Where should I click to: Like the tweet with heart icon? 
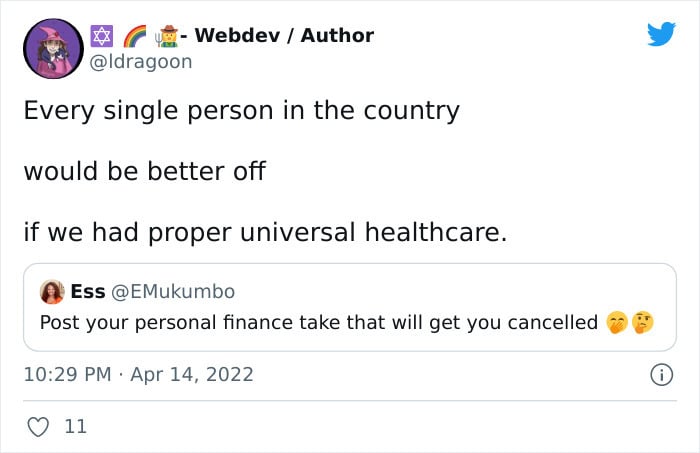point(38,427)
